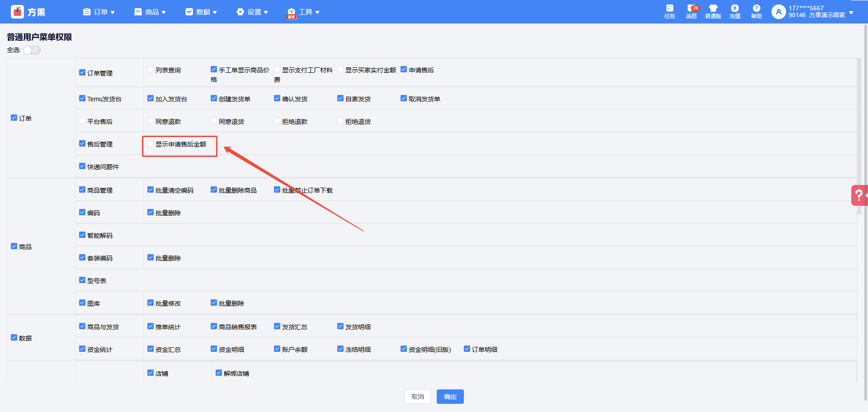Open the 任务 tasks icon
The image size is (868, 412).
coord(670,12)
